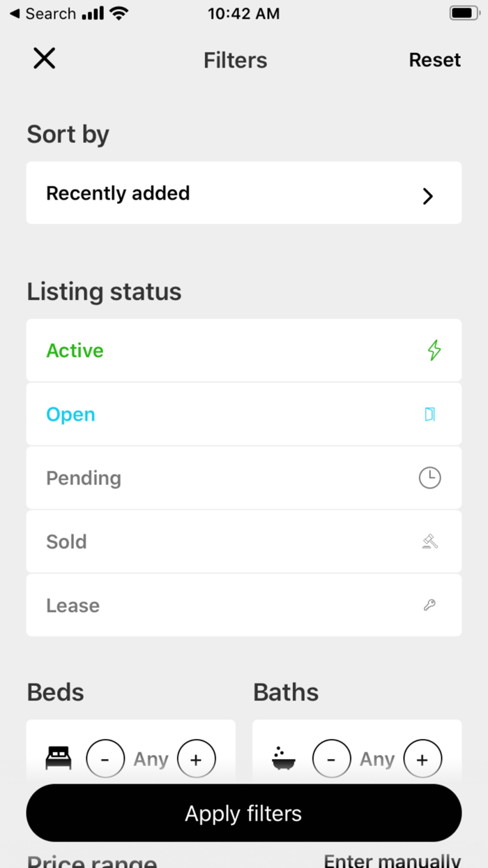
Task: Increase the number of baths
Action: tap(422, 759)
